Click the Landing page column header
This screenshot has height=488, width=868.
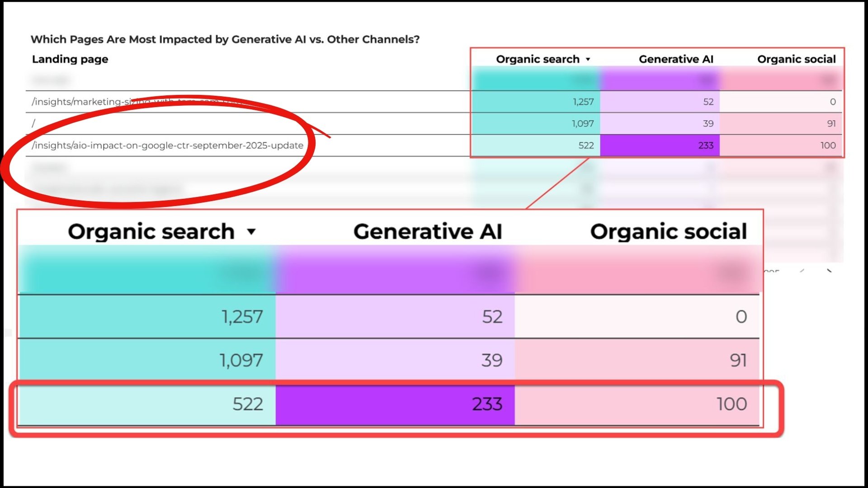(70, 59)
